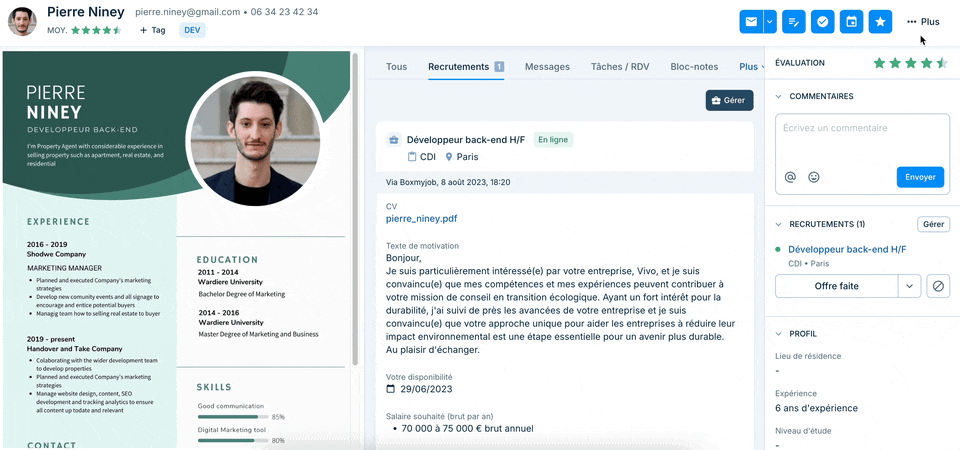
Task: Open the Bloc-notes tab
Action: (694, 67)
